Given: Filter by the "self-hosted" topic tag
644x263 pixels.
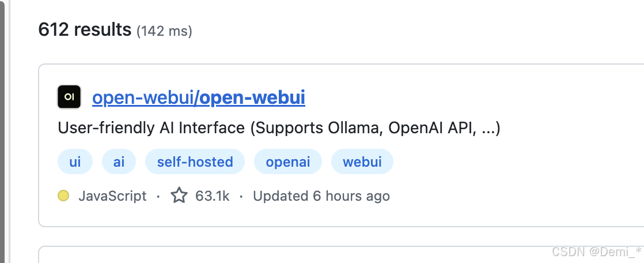Looking at the screenshot, I should coord(195,162).
